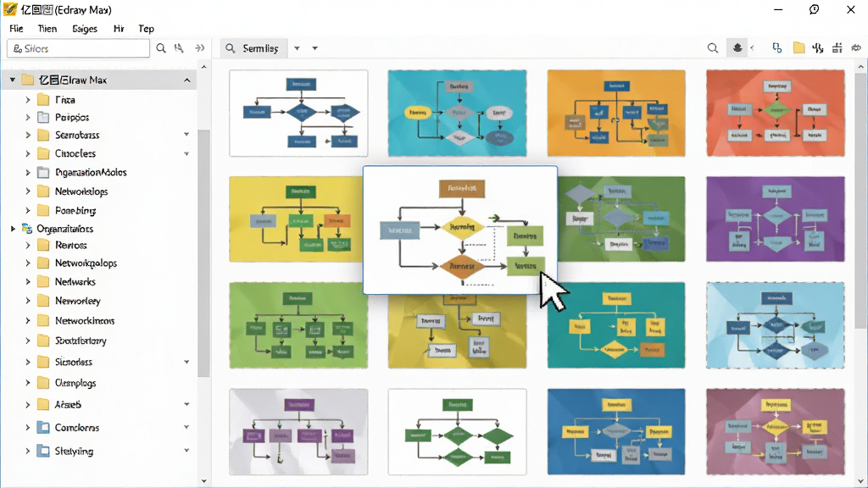Click the template gallery scrollbar down arrow
This screenshot has height=488, width=868.
[861, 481]
